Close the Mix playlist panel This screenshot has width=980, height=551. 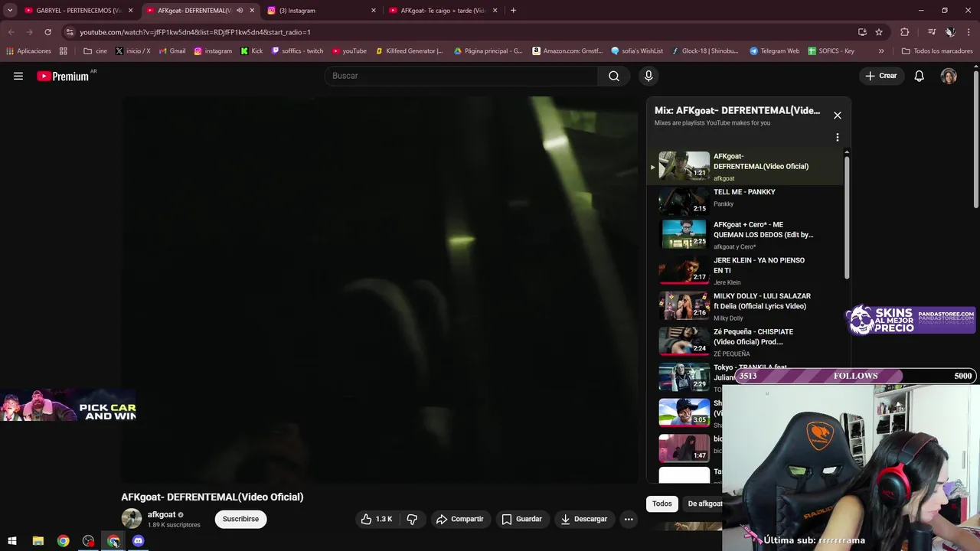(838, 116)
